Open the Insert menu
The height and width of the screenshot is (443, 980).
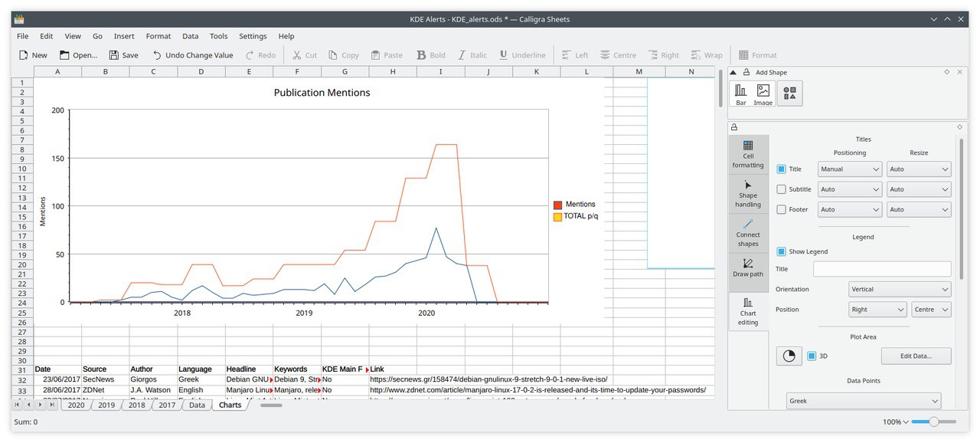pyautogui.click(x=124, y=36)
